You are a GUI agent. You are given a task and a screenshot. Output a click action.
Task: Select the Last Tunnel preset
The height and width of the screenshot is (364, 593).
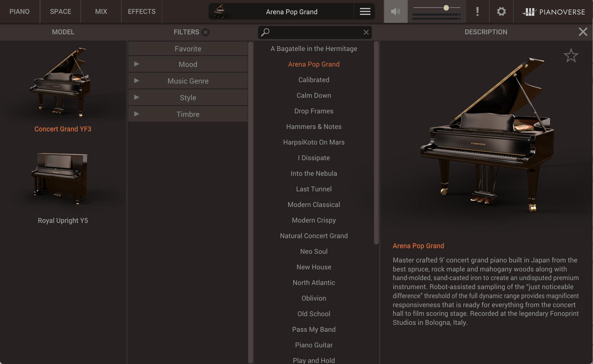pos(314,189)
